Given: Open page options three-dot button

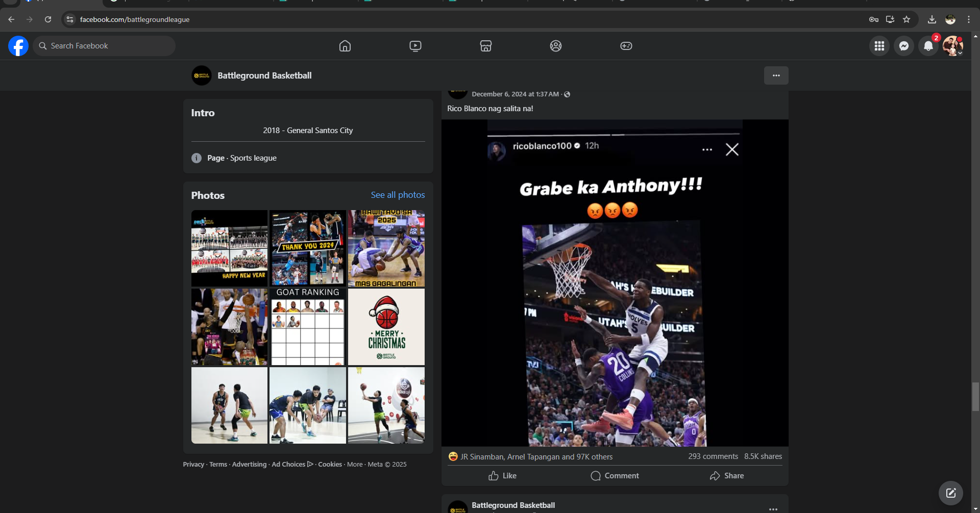Looking at the screenshot, I should click(776, 75).
